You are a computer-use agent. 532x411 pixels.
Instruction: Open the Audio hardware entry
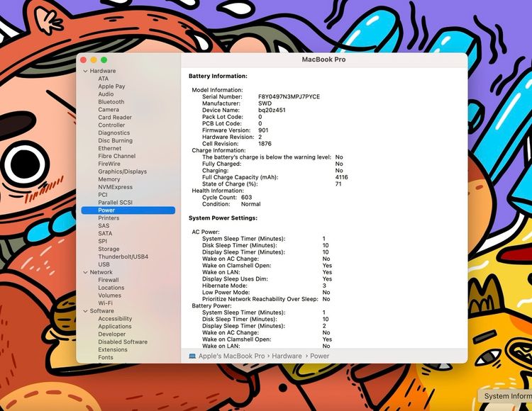[x=106, y=94]
